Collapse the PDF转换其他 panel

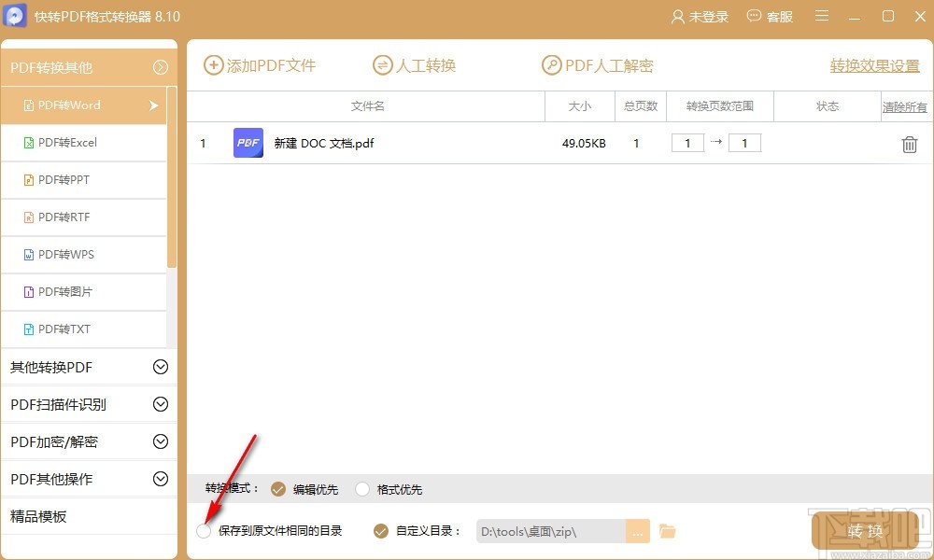(160, 66)
